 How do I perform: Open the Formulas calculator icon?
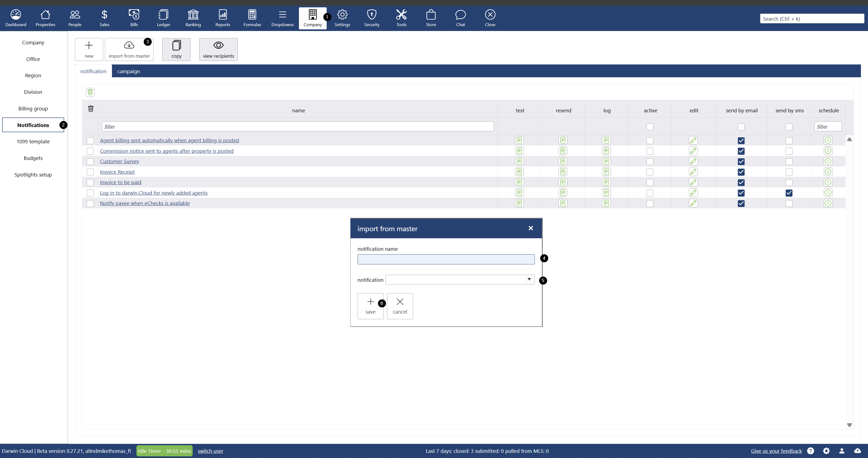pos(252,18)
